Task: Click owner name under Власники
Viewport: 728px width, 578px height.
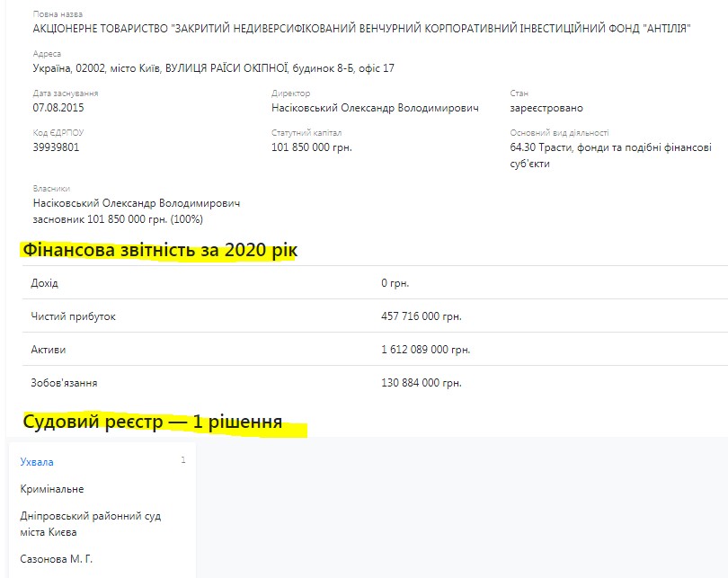Action: coord(137,203)
